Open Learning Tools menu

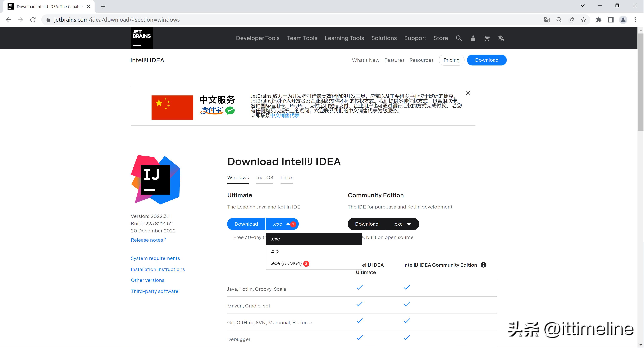(344, 38)
